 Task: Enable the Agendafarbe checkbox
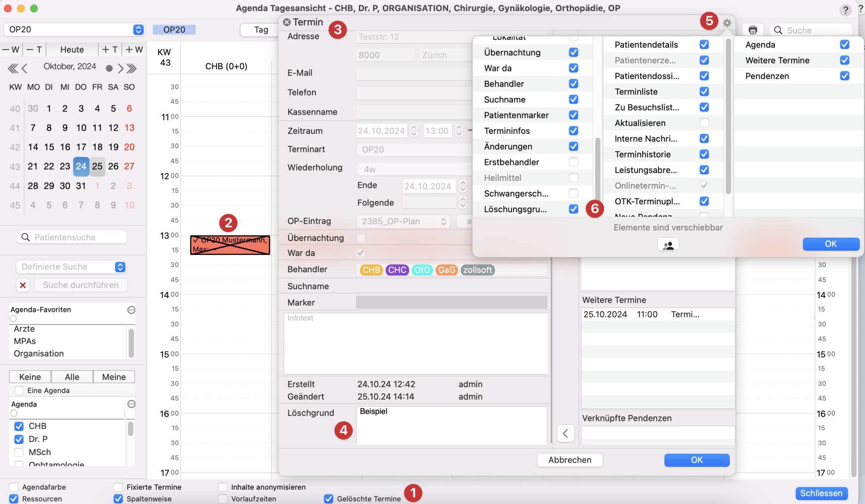coord(14,487)
